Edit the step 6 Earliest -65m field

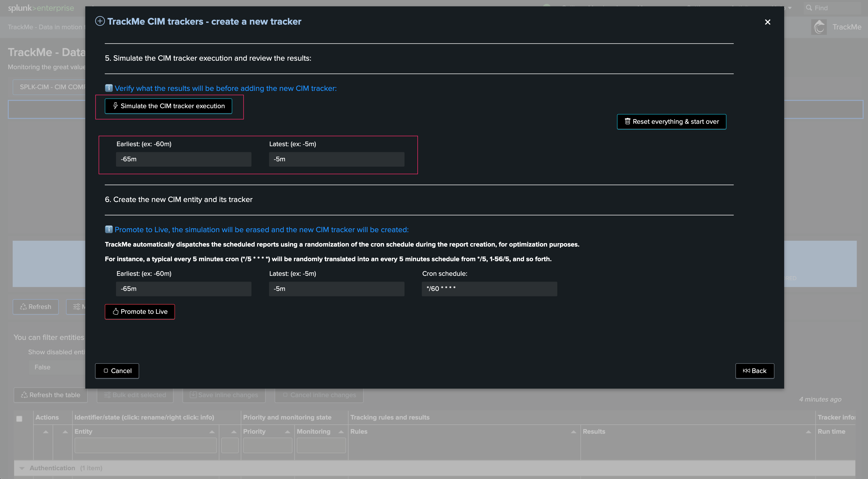tap(184, 289)
